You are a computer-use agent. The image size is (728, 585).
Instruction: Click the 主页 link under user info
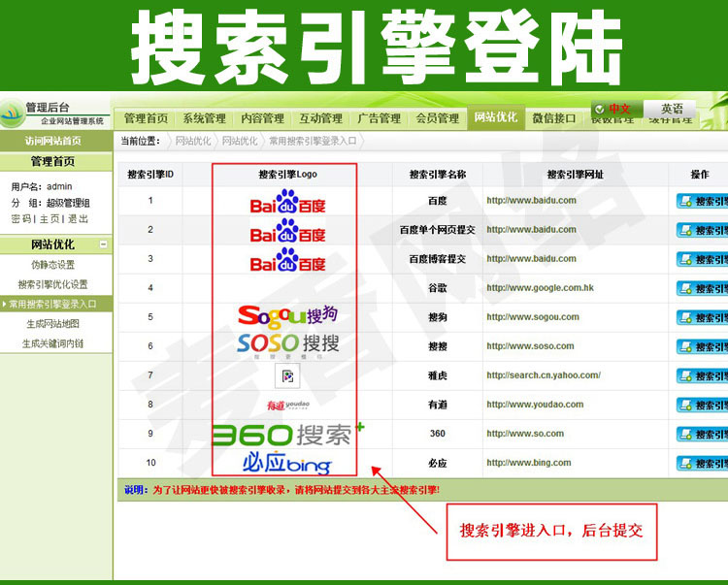[50, 219]
